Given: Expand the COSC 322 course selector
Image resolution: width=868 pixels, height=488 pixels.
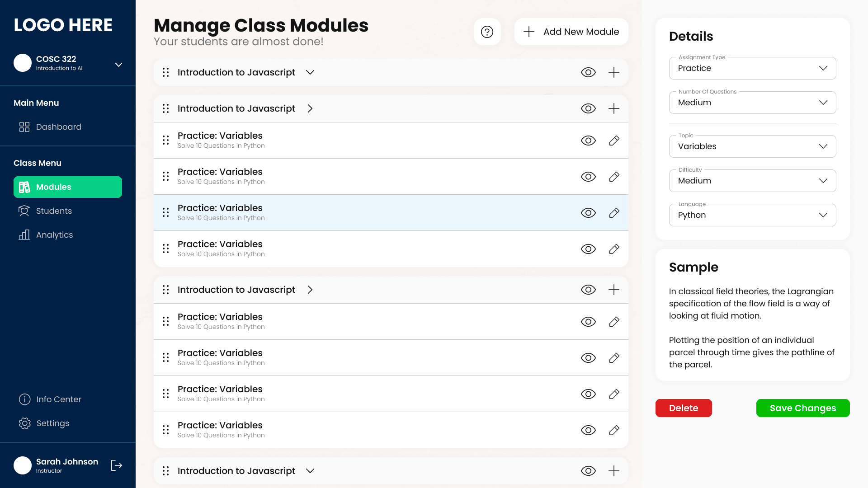Looking at the screenshot, I should click(x=118, y=65).
